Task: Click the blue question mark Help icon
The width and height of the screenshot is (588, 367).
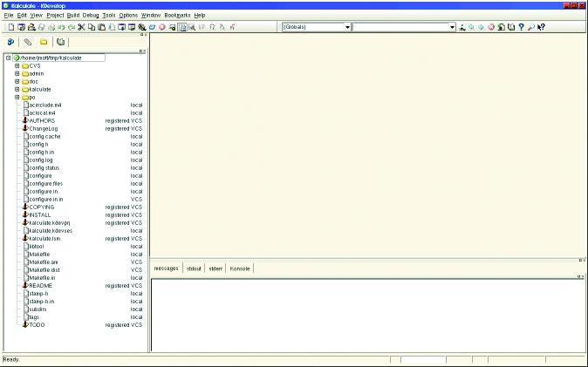Action: pos(522,27)
